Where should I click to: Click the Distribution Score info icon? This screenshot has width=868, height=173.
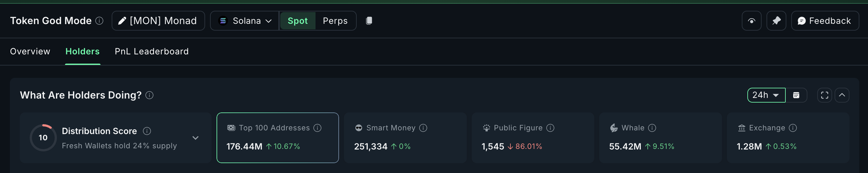[147, 131]
